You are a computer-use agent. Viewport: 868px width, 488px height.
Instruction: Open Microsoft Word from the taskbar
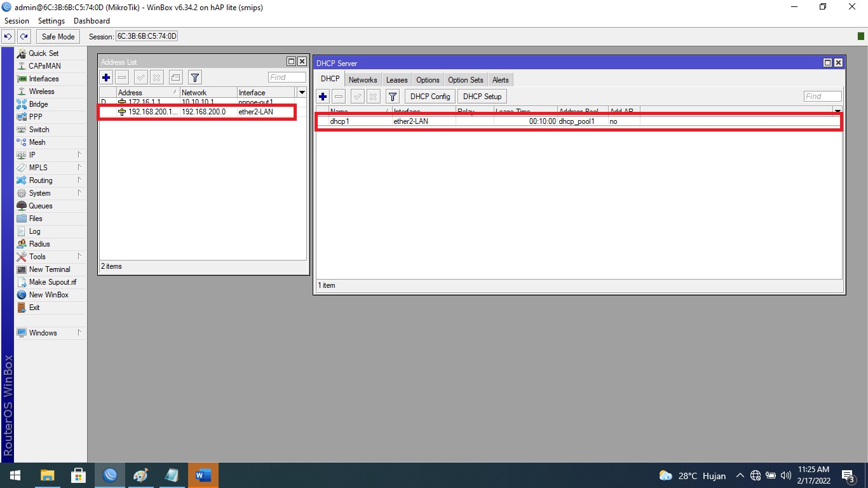203,475
